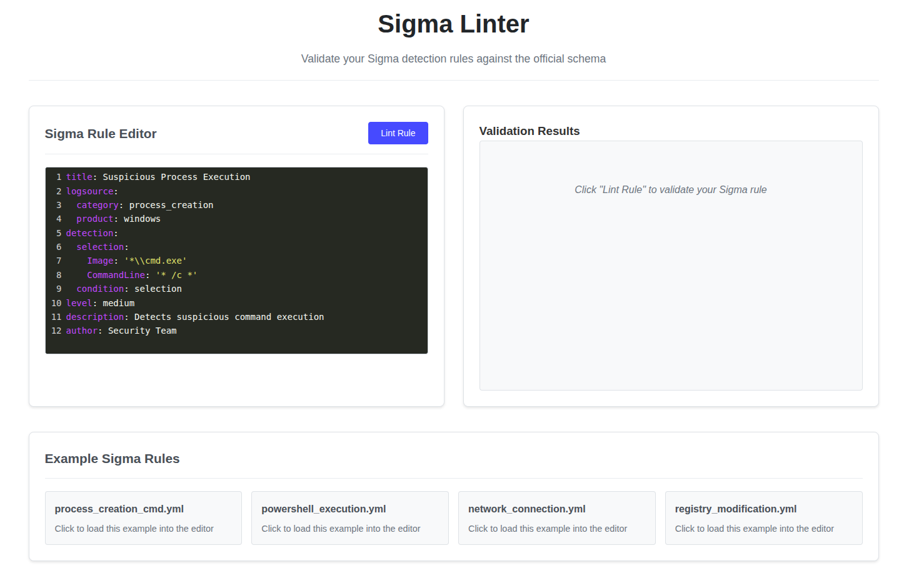Viewport: 924px width, 578px height.
Task: Click the CommandLine entry in the editor
Action: 116,276
